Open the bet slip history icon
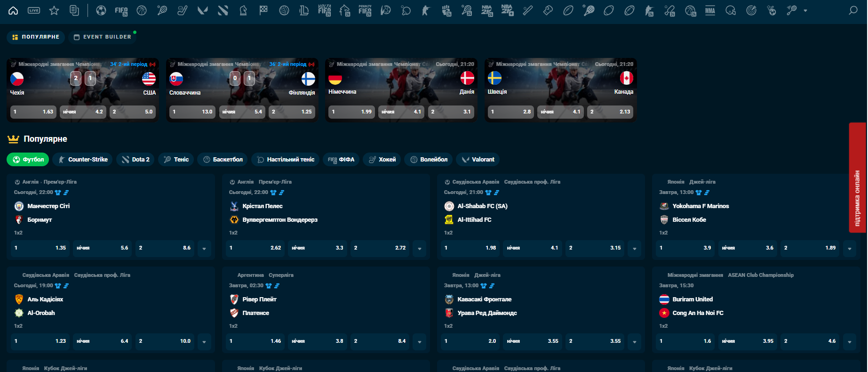Viewport: 868px width, 372px height. 74,10
